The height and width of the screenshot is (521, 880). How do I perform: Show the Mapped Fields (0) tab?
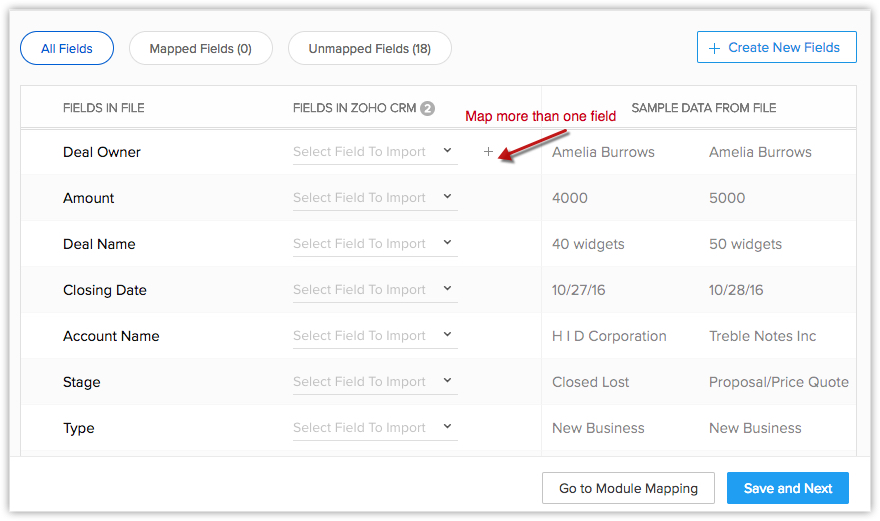[x=200, y=48]
